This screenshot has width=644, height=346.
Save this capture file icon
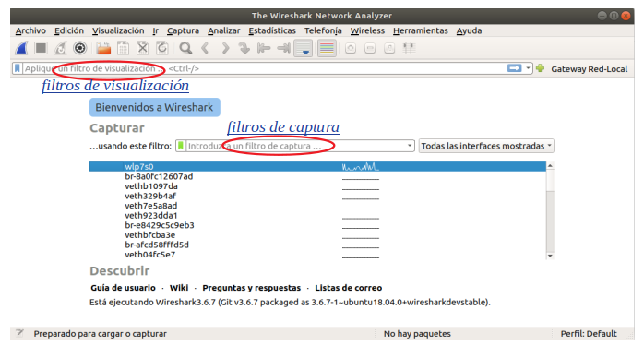[x=124, y=48]
